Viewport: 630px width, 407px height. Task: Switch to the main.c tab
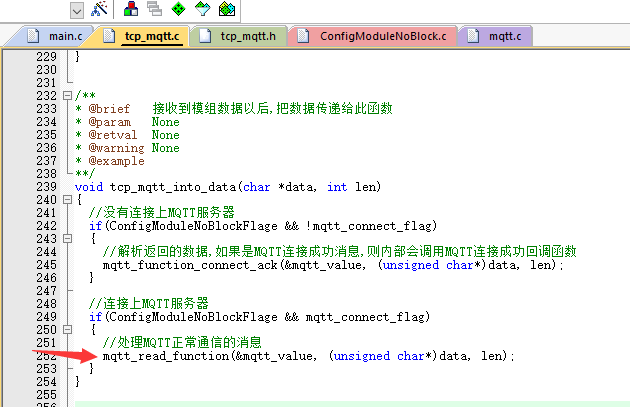tap(55, 36)
